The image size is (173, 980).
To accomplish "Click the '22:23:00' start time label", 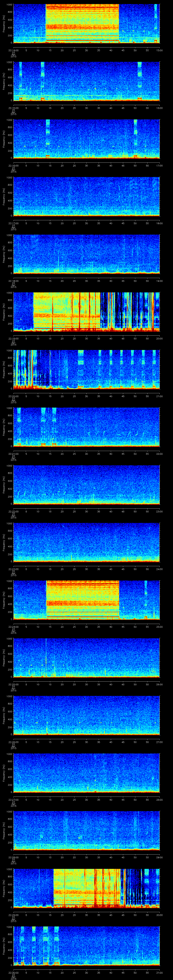I will pos(13,569).
